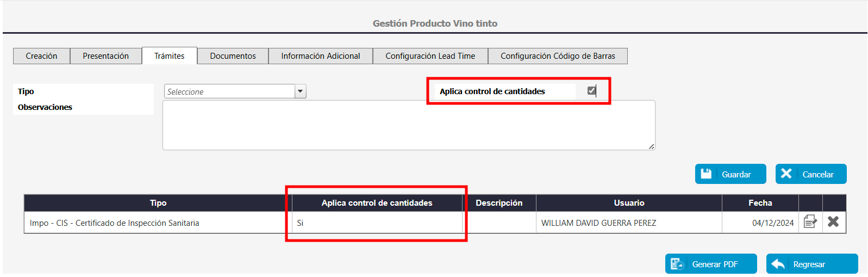Open the Información Adicional tab
The image size is (868, 277).
coord(320,56)
